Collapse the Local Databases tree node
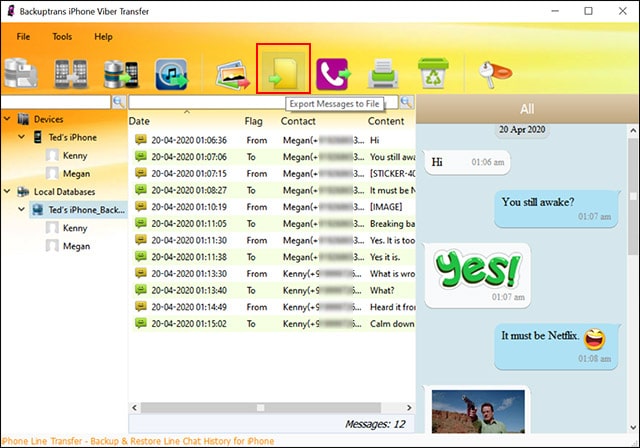Image resolution: width=640 pixels, height=448 pixels. [9, 191]
